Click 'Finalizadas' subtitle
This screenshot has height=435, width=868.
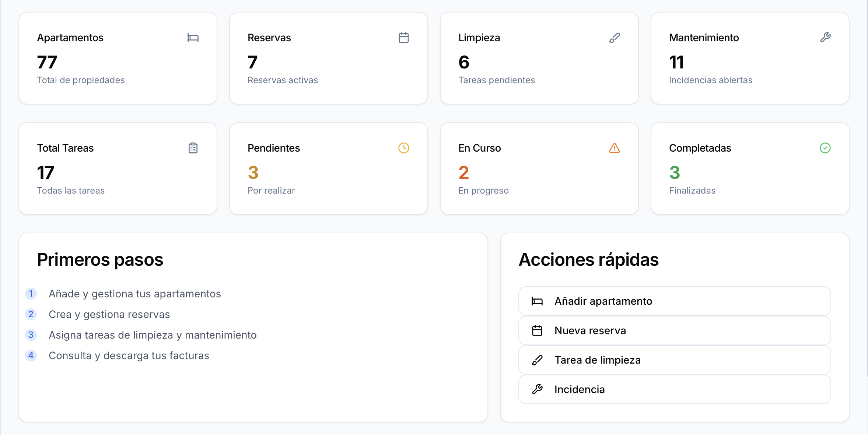(692, 191)
